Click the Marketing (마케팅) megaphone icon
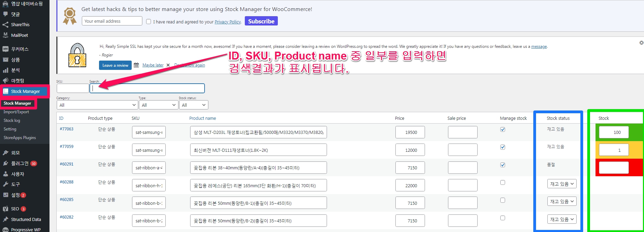This screenshot has height=232, width=644. pyautogui.click(x=6, y=81)
